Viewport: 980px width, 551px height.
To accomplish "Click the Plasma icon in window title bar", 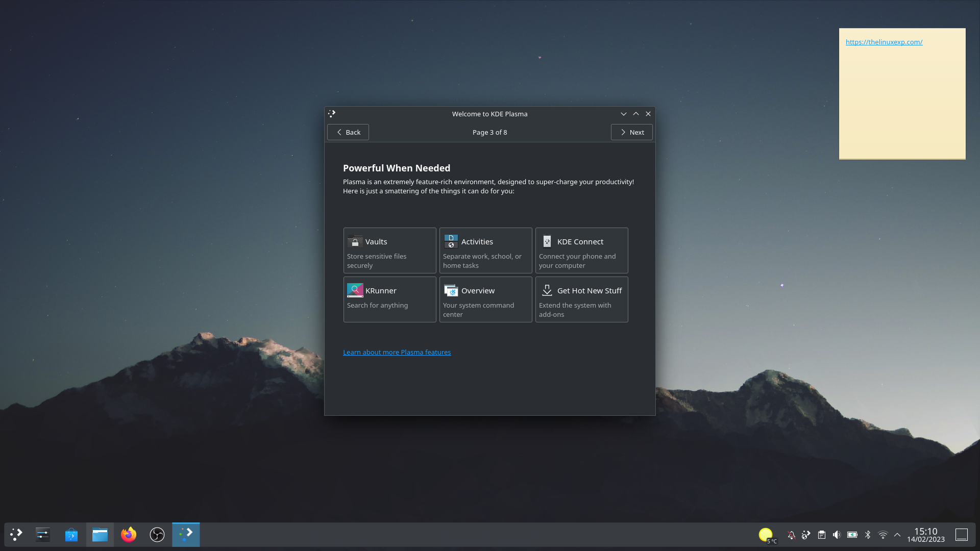I will pos(332,114).
